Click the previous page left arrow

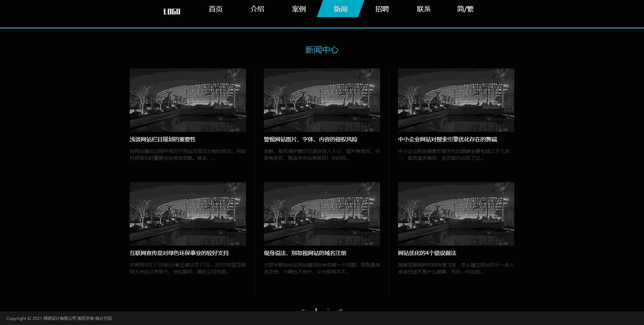[x=304, y=310]
